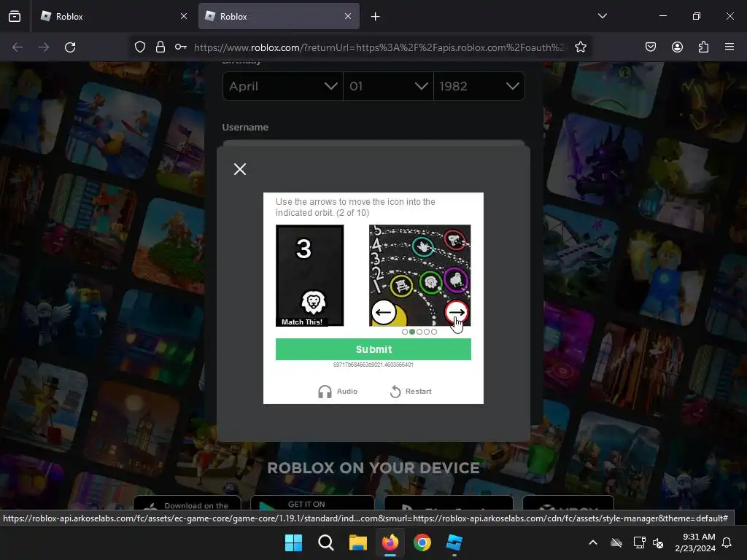This screenshot has height=560, width=747.
Task: Select the second Roblox browser tab
Action: [x=279, y=16]
